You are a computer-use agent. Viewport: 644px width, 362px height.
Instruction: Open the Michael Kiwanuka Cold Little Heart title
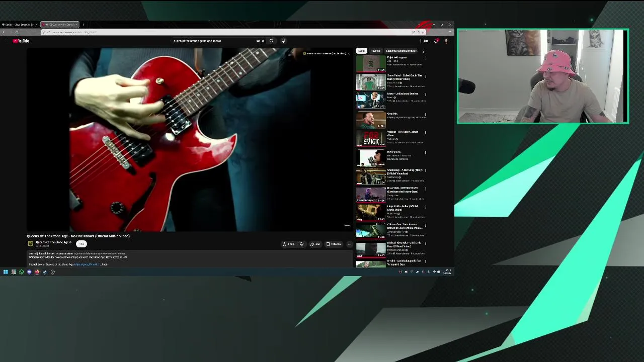(404, 244)
